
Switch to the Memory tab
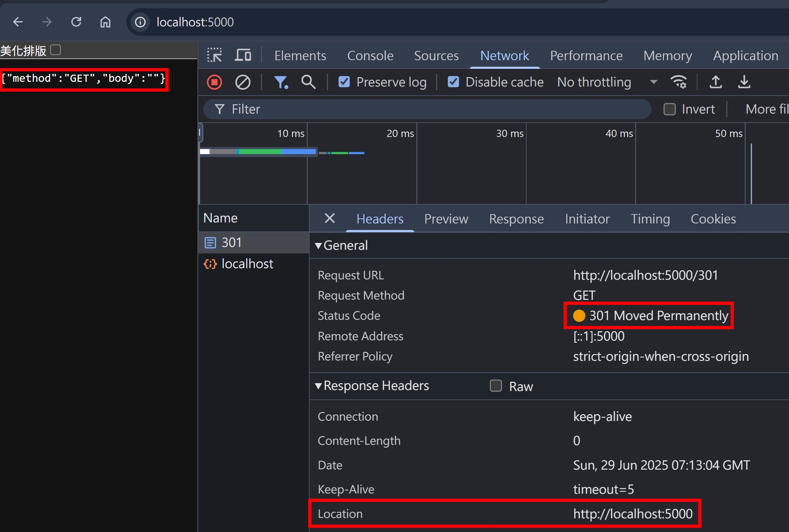[668, 56]
